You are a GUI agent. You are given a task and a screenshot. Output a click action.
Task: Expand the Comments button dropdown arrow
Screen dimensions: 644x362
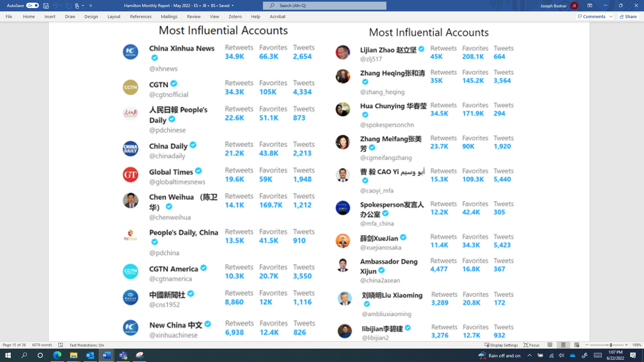[x=611, y=16]
